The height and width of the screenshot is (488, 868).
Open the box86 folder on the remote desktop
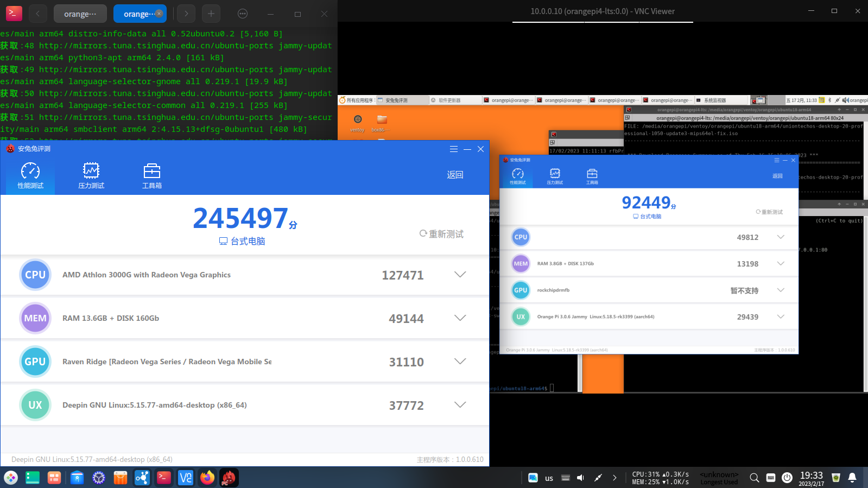point(381,123)
